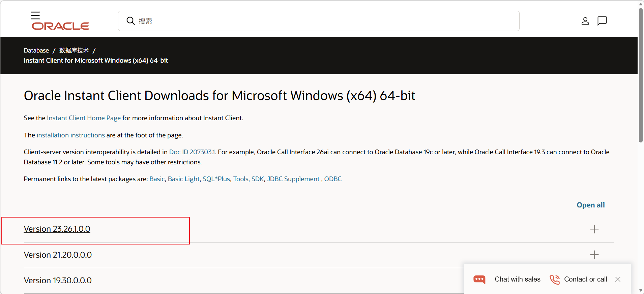
Task: Open the Version 19.30.0.0.0 section
Action: 58,281
